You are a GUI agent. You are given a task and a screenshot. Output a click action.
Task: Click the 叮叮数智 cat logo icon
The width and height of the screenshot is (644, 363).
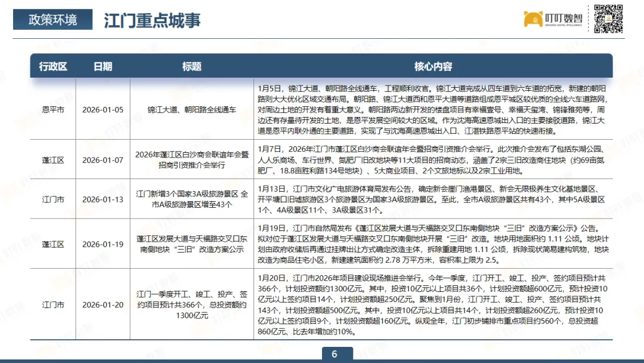coord(533,19)
